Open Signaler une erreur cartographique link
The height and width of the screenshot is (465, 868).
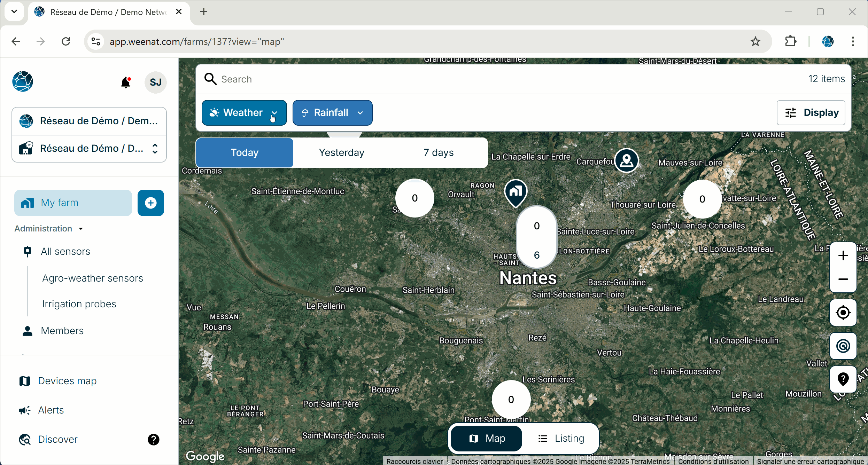click(x=810, y=461)
